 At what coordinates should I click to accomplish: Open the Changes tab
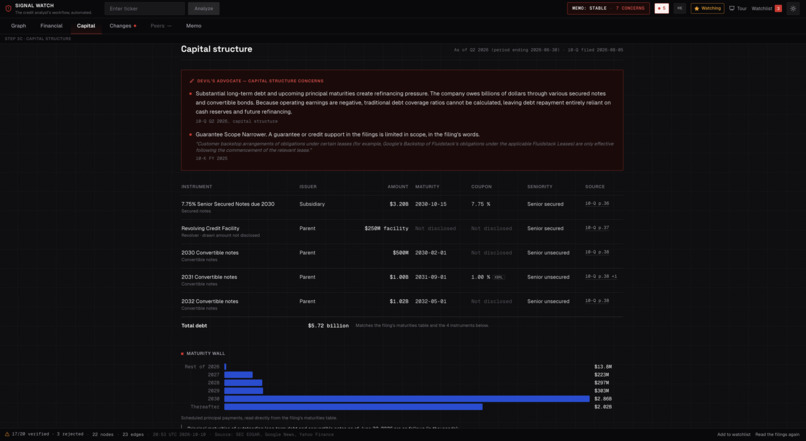coord(122,26)
